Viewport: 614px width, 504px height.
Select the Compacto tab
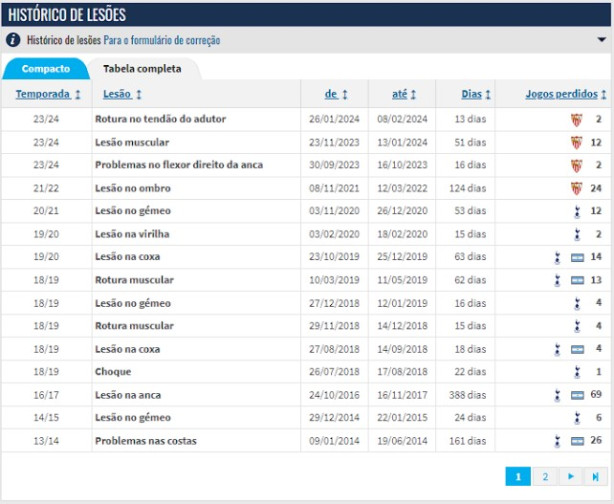point(46,69)
